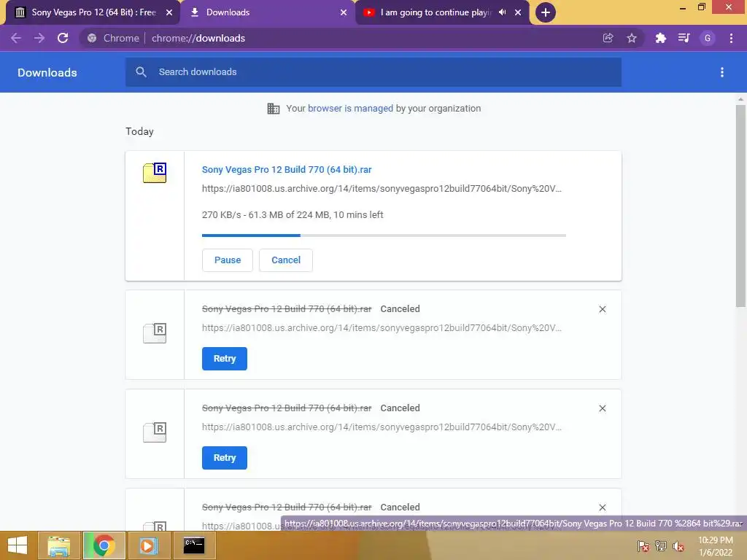Image resolution: width=747 pixels, height=560 pixels.
Task: Reload the downloads page
Action: tap(63, 38)
